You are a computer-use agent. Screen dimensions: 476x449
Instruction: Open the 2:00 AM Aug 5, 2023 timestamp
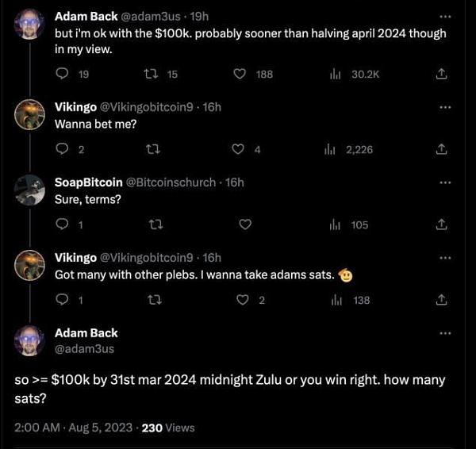tap(74, 427)
